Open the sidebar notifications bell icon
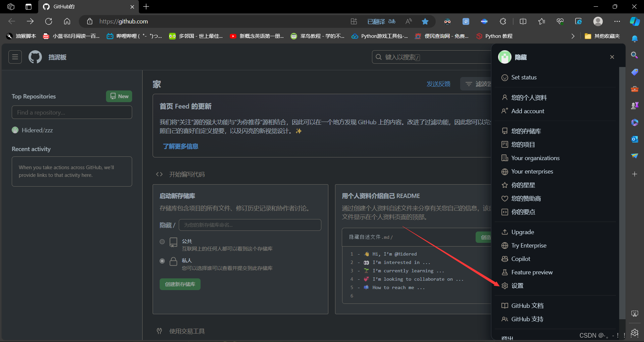The height and width of the screenshot is (342, 644). tap(635, 39)
